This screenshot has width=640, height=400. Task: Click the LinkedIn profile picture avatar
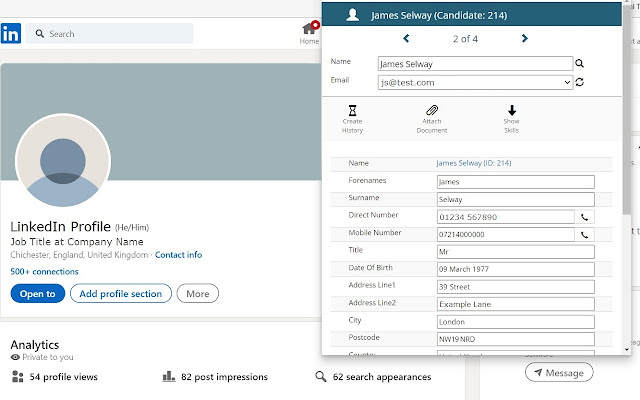(x=63, y=160)
